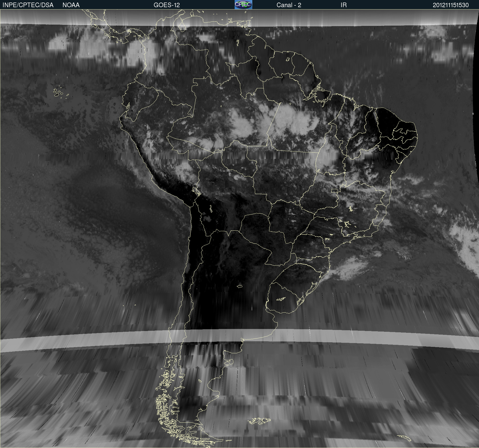The image size is (479, 448).
Task: Click the South America satellite image
Action: [x=239, y=229]
